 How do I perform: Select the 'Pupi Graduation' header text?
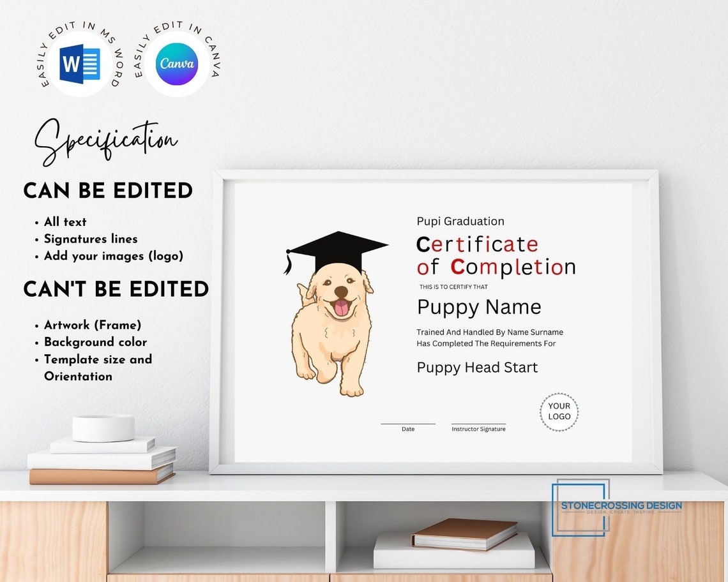(x=460, y=221)
